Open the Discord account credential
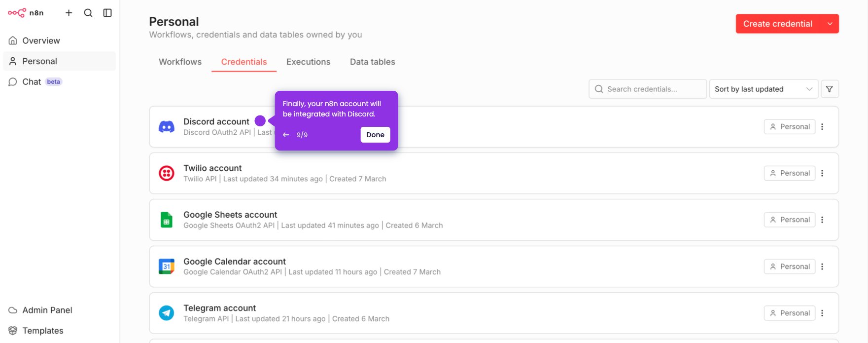 pos(216,121)
